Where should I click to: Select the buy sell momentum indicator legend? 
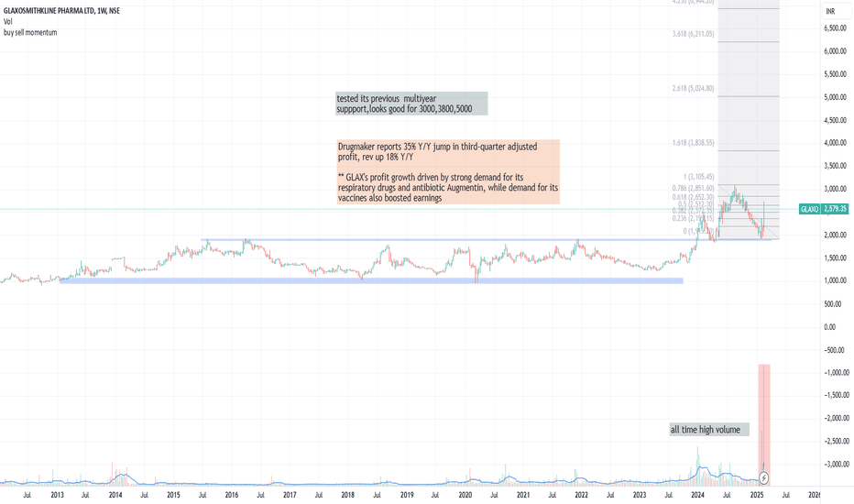(30, 33)
